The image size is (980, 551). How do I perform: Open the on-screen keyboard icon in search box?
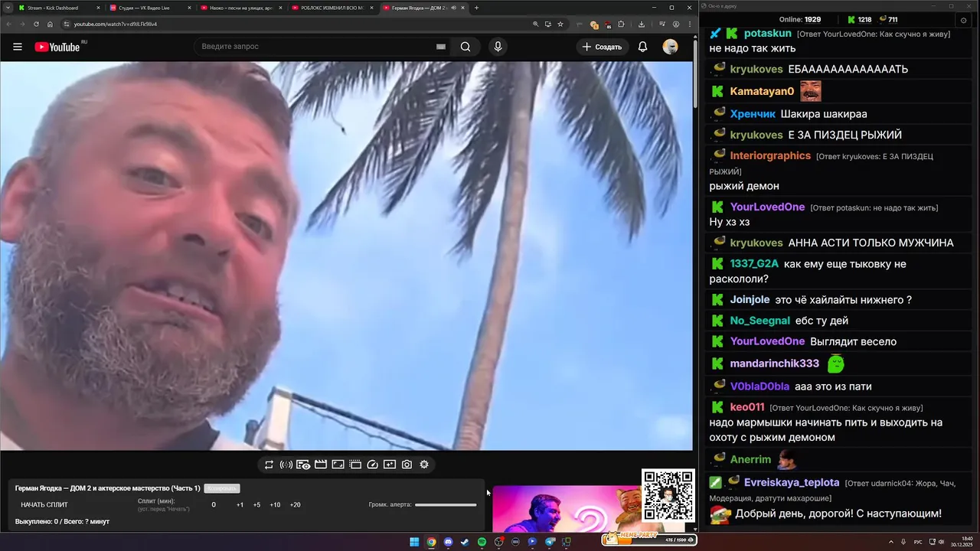[x=441, y=47]
